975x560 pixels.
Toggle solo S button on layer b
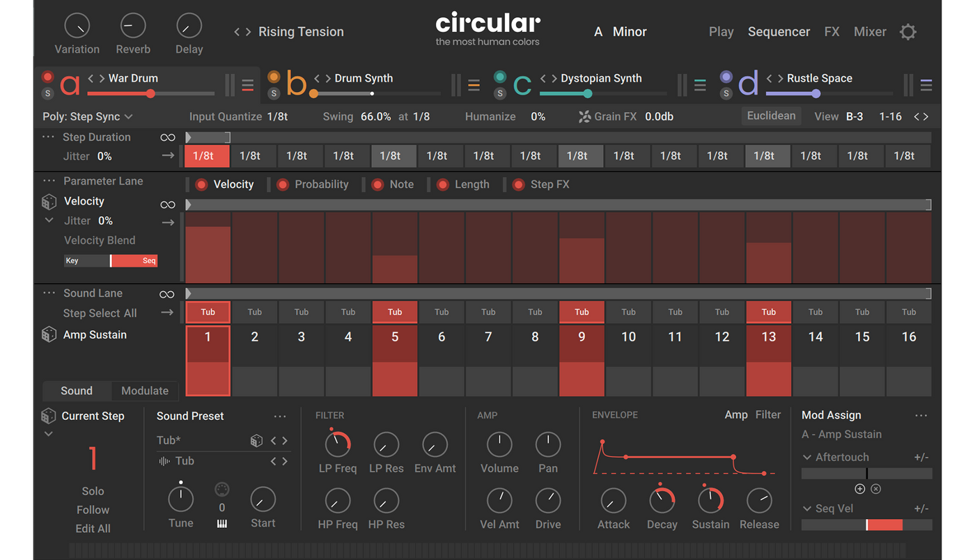(274, 93)
